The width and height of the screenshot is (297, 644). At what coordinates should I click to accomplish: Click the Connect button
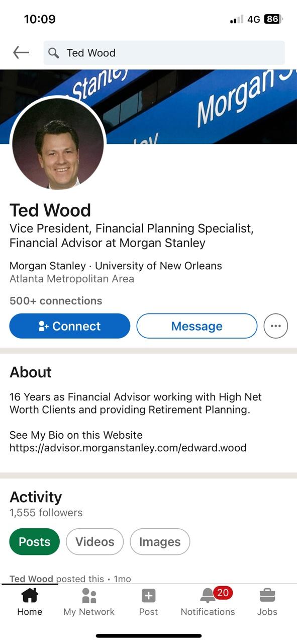70,326
